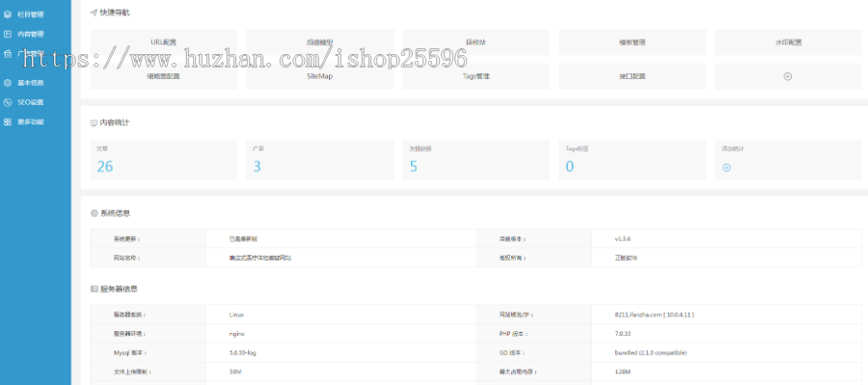Click the 基本信息 sidebar icon
The height and width of the screenshot is (385, 868).
click(7, 83)
